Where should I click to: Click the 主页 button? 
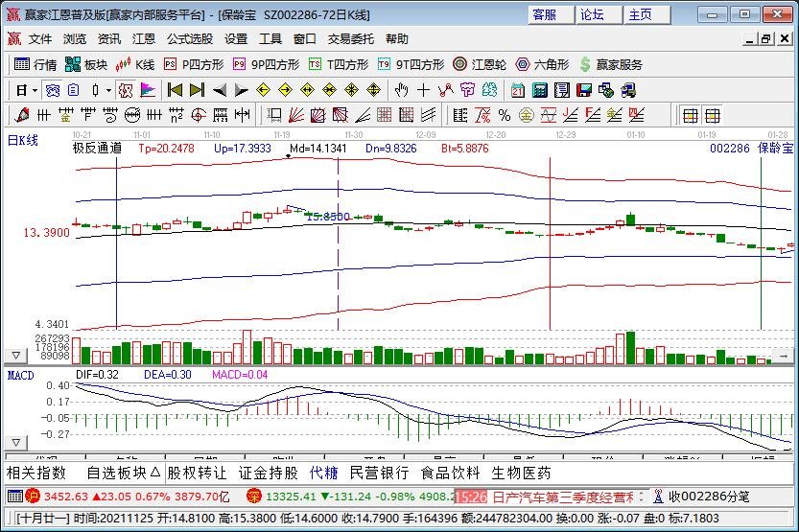tap(647, 14)
